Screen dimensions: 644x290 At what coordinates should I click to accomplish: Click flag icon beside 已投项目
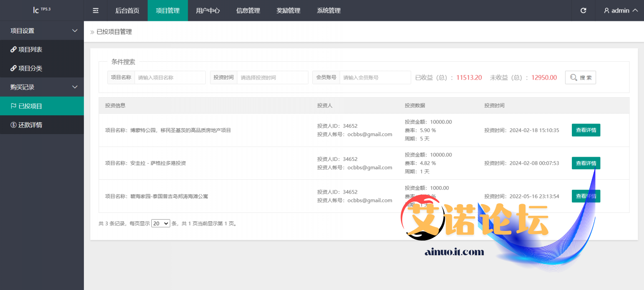point(13,106)
